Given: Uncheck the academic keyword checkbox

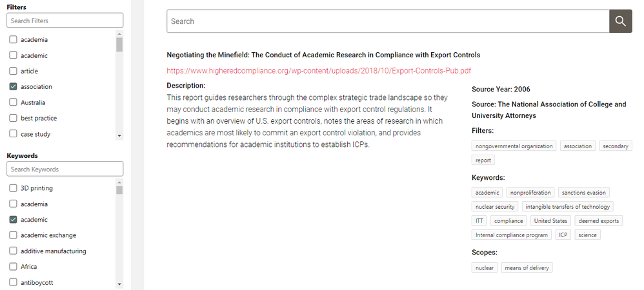Looking at the screenshot, I should pos(13,220).
